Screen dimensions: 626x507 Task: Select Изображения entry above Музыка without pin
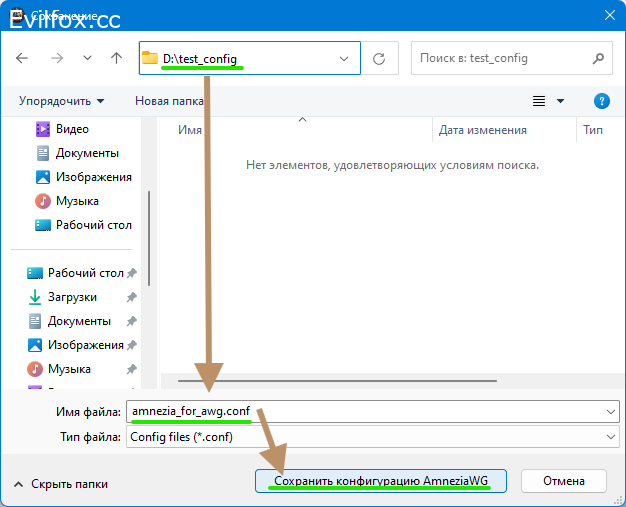click(84, 177)
